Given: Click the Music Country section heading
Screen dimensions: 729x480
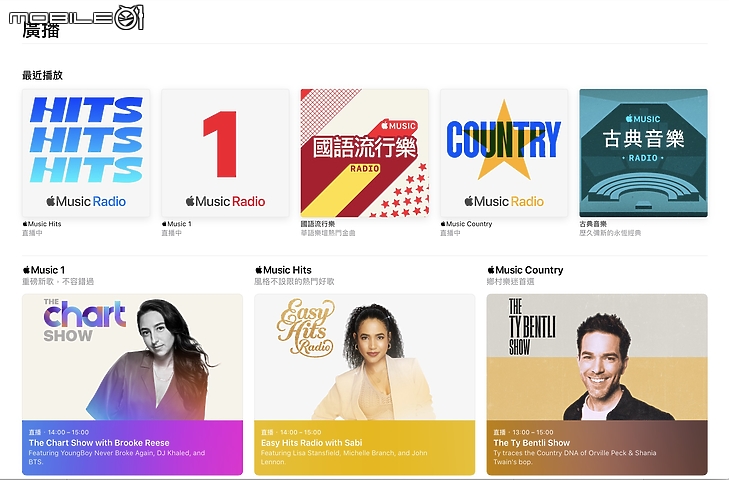Looking at the screenshot, I should (x=525, y=270).
